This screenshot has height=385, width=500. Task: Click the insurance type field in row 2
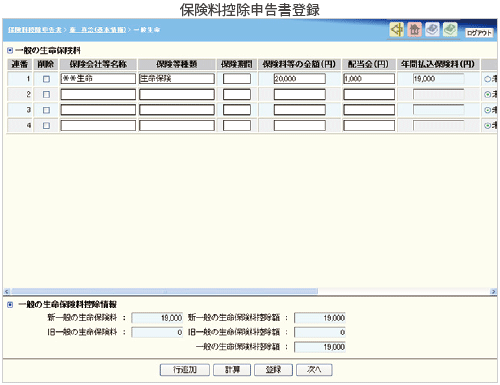tap(177, 94)
